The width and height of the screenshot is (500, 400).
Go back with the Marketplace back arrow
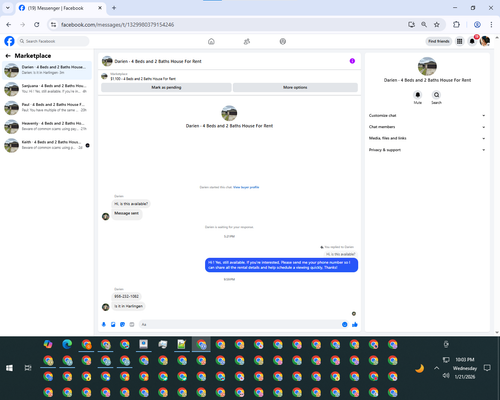click(8, 56)
